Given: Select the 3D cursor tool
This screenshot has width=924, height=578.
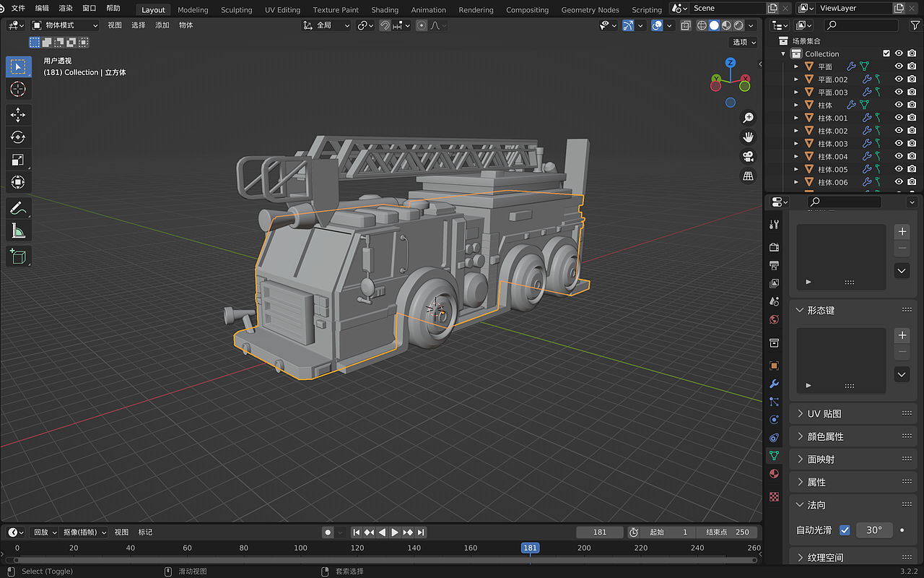Looking at the screenshot, I should (x=18, y=90).
